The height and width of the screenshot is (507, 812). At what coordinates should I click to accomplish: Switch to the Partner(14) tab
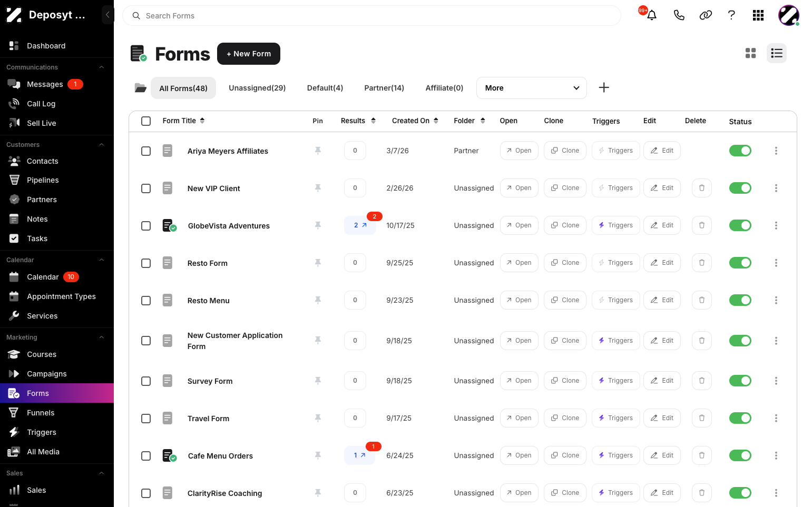click(x=384, y=88)
